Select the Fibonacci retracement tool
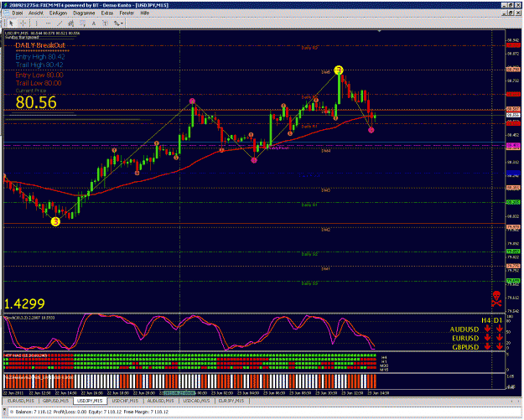The height and width of the screenshot is (420, 524). pos(82,23)
